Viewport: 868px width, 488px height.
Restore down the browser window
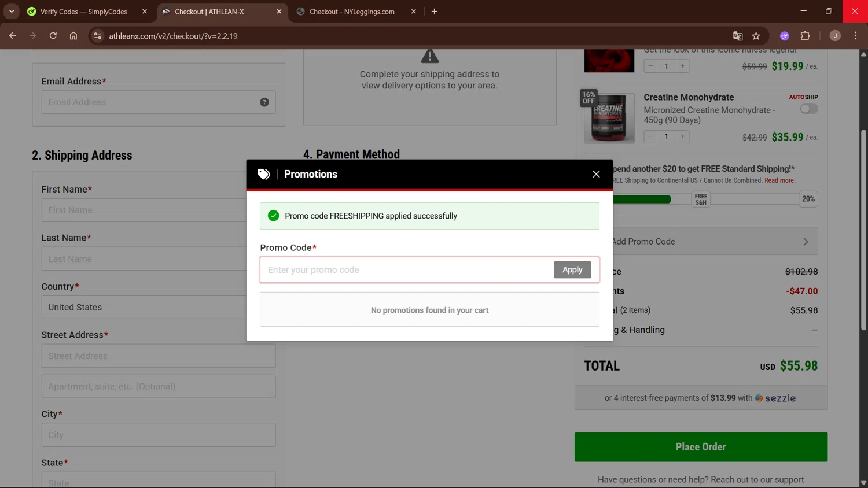pyautogui.click(x=829, y=12)
